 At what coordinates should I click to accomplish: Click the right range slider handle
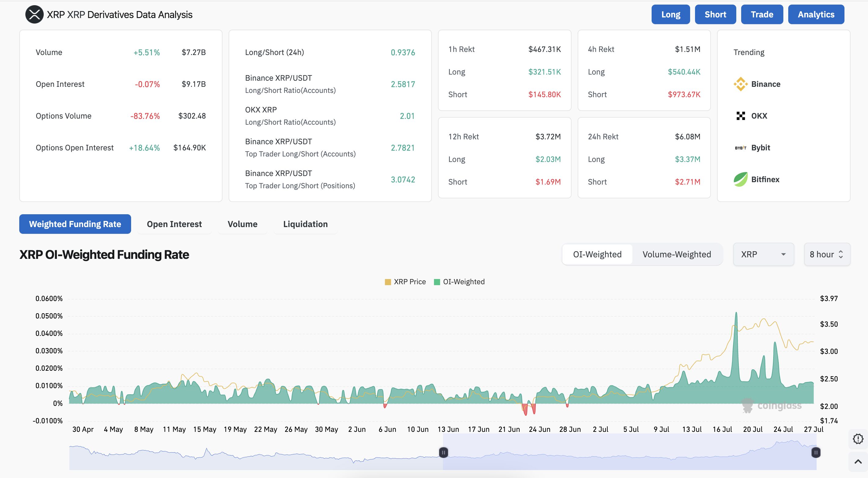(816, 452)
